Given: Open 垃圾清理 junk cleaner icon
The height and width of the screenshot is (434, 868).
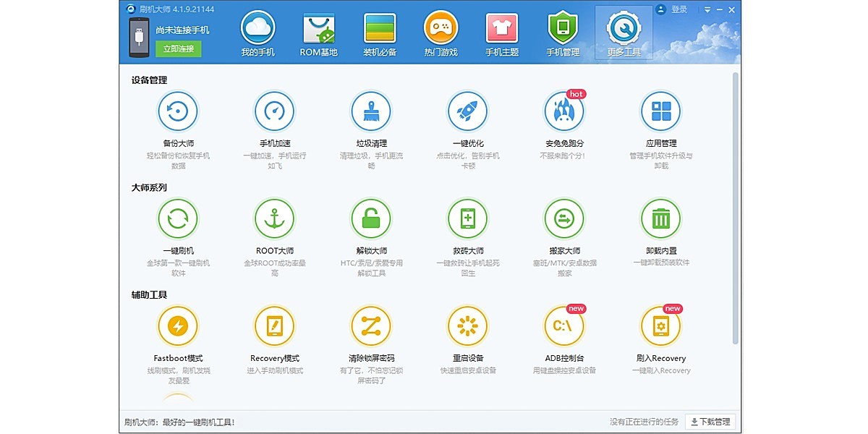Looking at the screenshot, I should click(x=371, y=111).
